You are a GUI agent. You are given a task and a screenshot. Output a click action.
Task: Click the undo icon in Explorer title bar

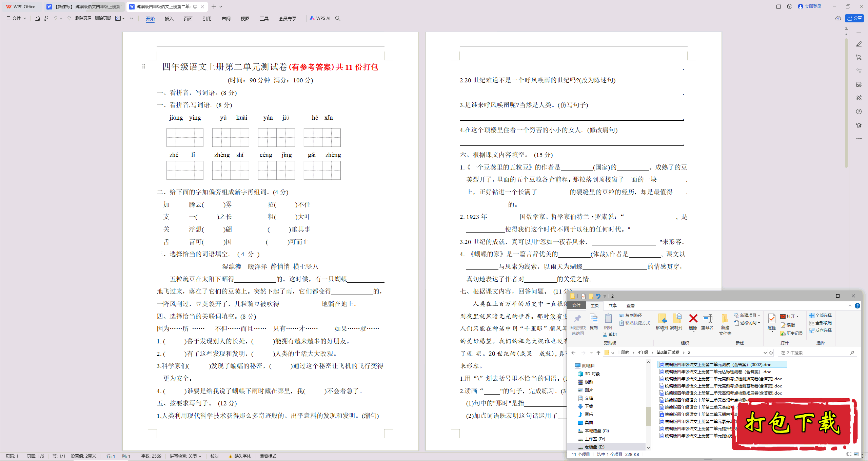pos(598,296)
